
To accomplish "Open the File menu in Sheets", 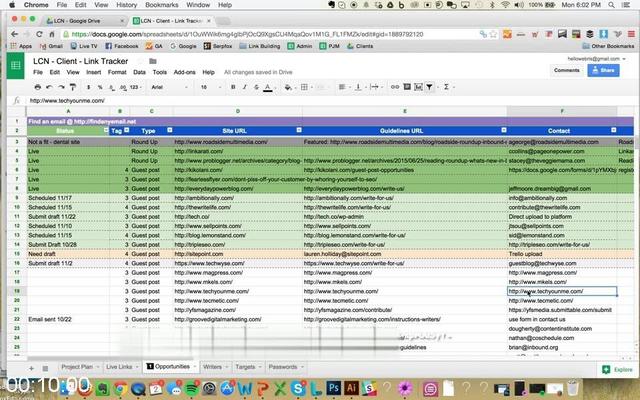I will 38,72.
